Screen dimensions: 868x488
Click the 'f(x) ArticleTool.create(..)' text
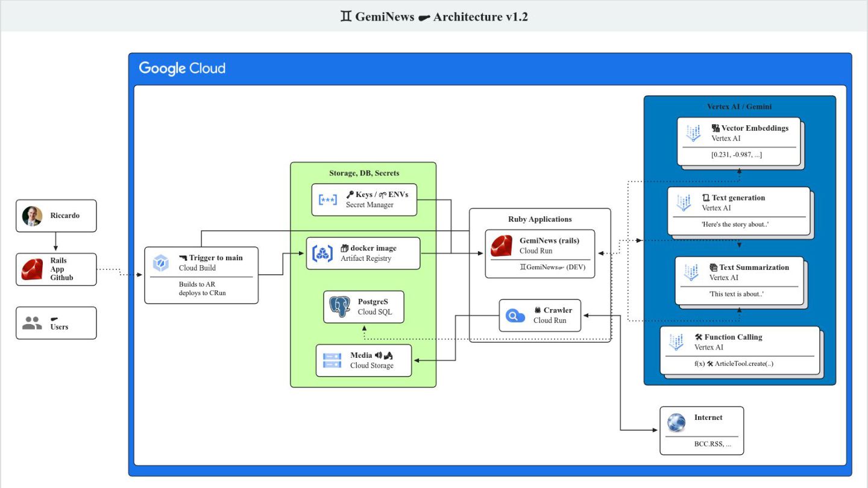(x=734, y=363)
